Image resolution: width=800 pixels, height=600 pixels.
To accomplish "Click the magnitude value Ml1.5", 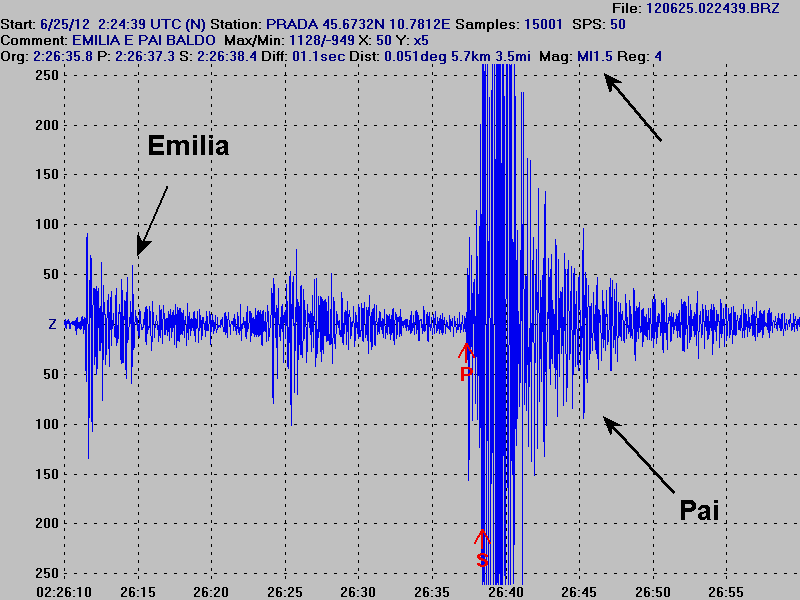I will tap(594, 57).
